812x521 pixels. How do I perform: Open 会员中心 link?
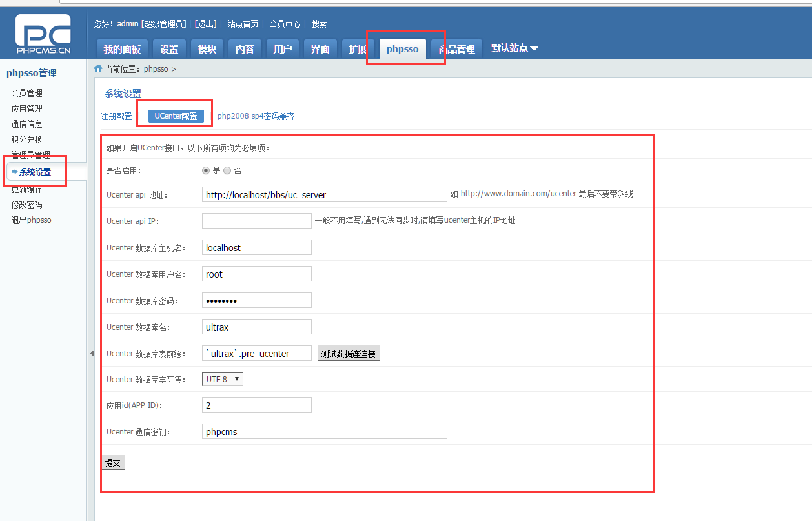[285, 24]
